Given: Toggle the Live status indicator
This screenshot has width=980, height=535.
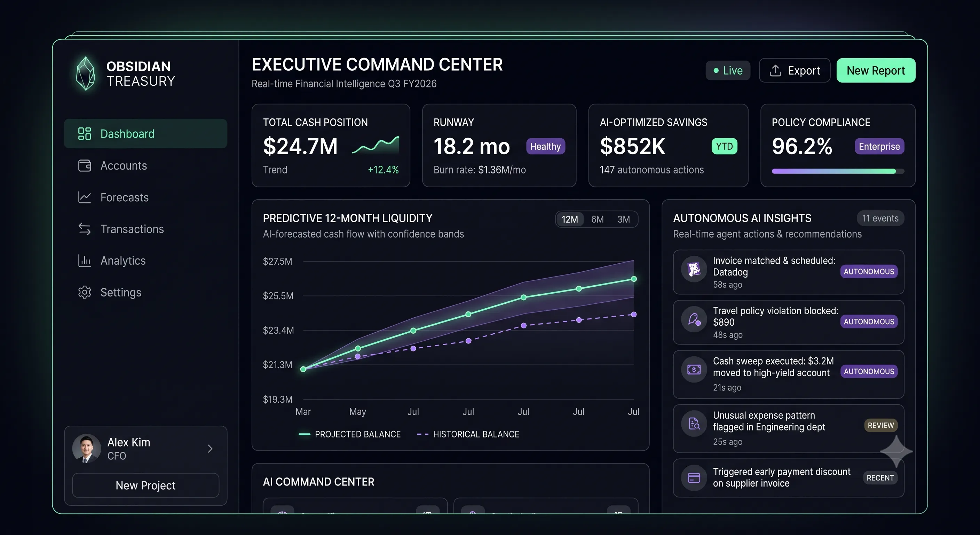Looking at the screenshot, I should (728, 70).
